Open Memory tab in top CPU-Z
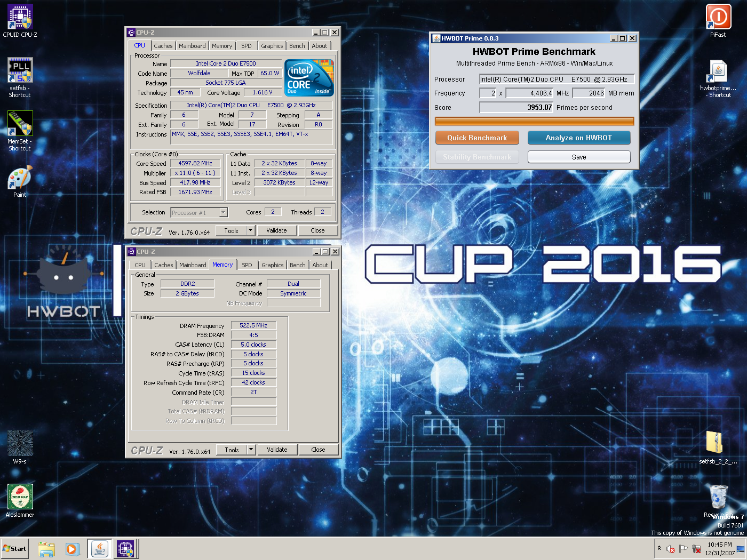747x560 pixels. point(222,46)
